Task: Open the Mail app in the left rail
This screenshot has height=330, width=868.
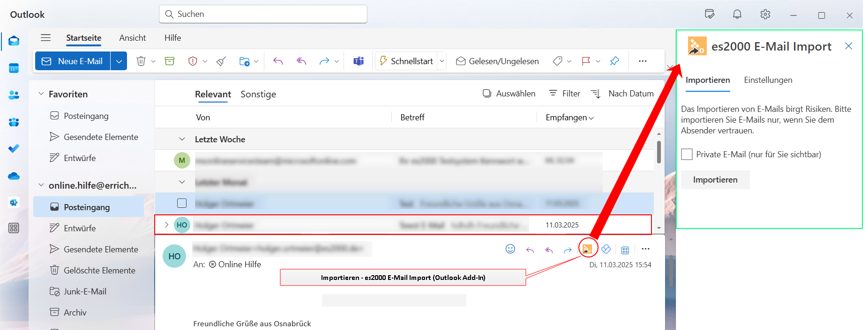Action: [14, 41]
